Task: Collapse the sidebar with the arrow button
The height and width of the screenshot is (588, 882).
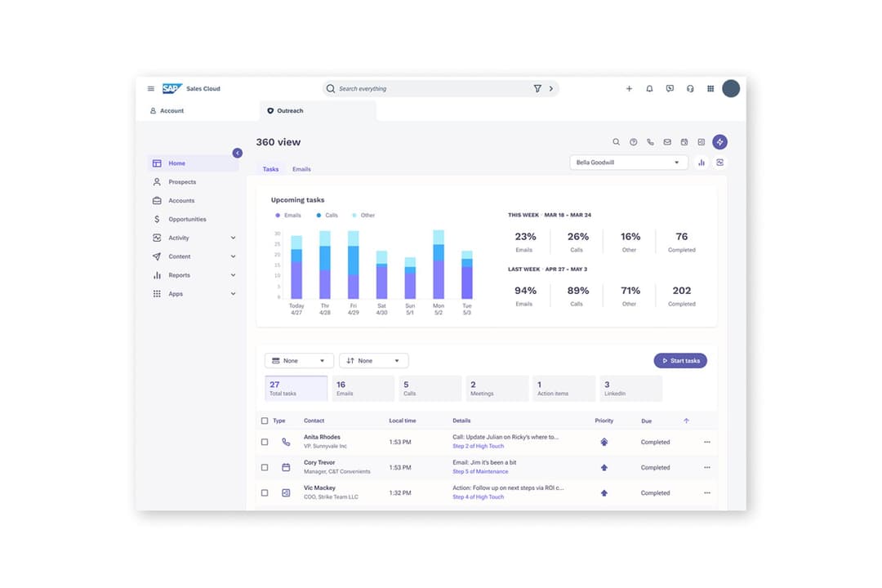Action: [238, 153]
